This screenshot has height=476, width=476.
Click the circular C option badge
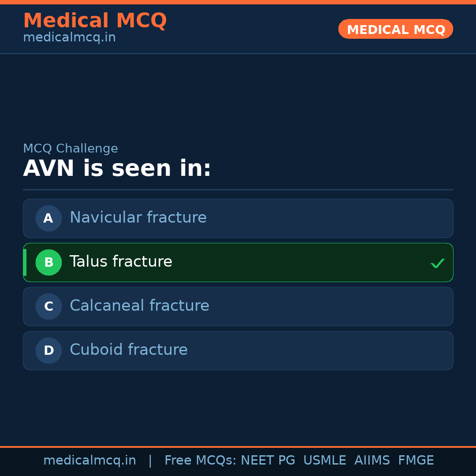click(48, 306)
